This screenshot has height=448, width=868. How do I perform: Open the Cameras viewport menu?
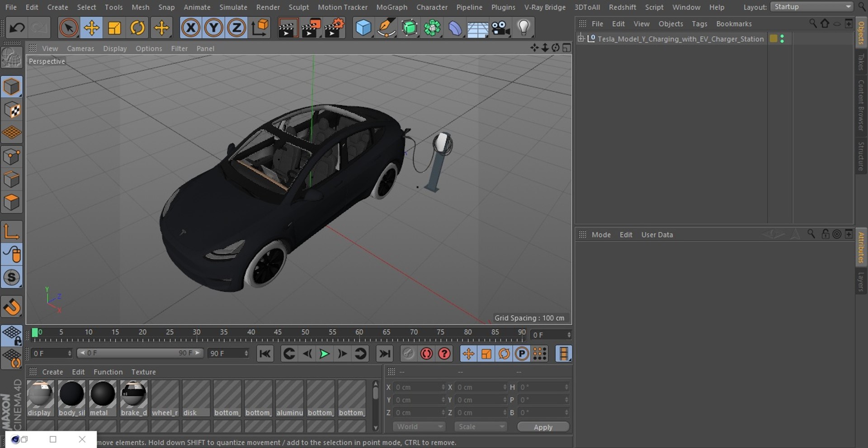[x=80, y=48]
